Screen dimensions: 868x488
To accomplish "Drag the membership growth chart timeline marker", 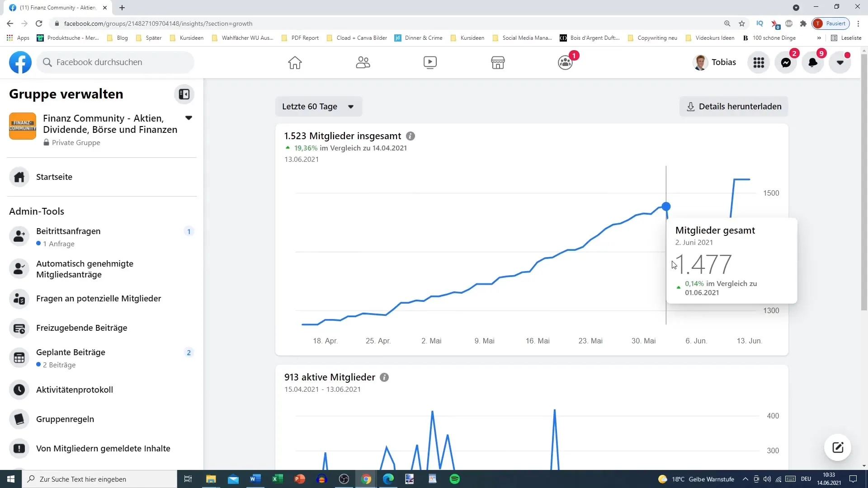I will (x=666, y=207).
